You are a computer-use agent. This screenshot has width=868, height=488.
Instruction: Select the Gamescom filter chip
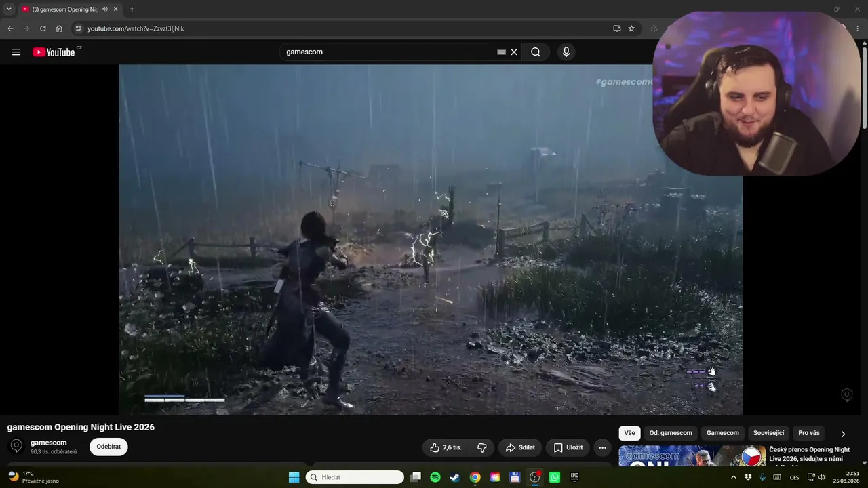coord(723,433)
